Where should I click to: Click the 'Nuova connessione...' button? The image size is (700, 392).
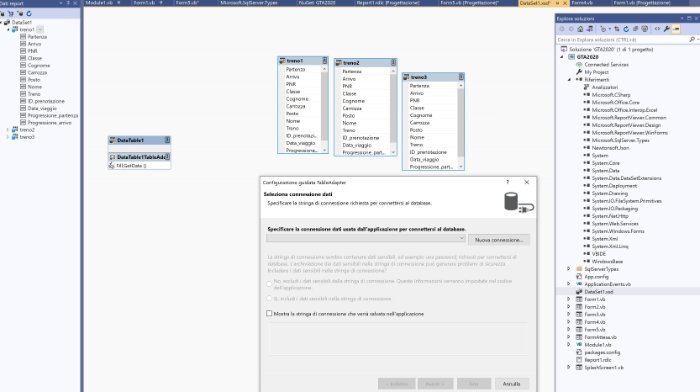tap(499, 240)
